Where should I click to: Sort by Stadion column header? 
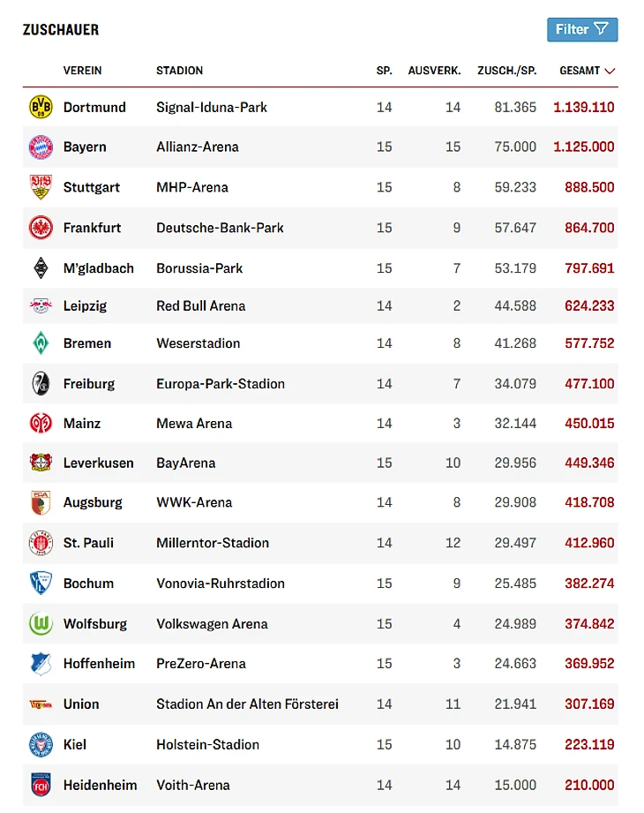(x=180, y=71)
